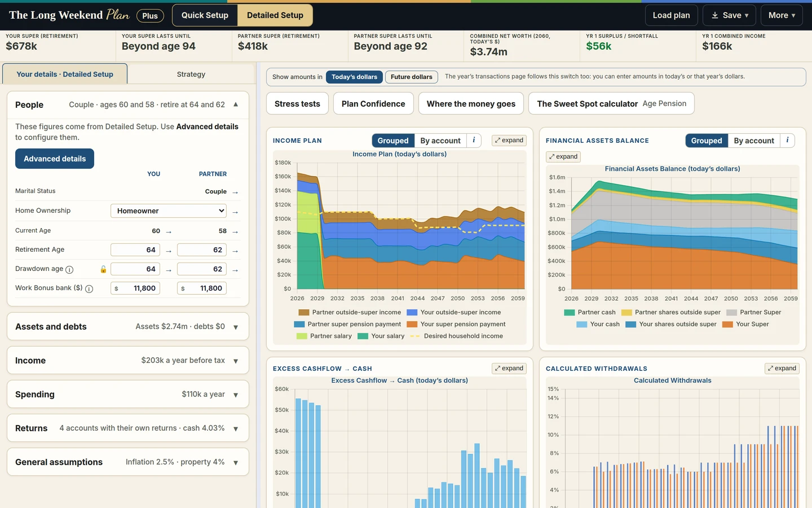
Task: Expand the Spending section
Action: (x=128, y=395)
